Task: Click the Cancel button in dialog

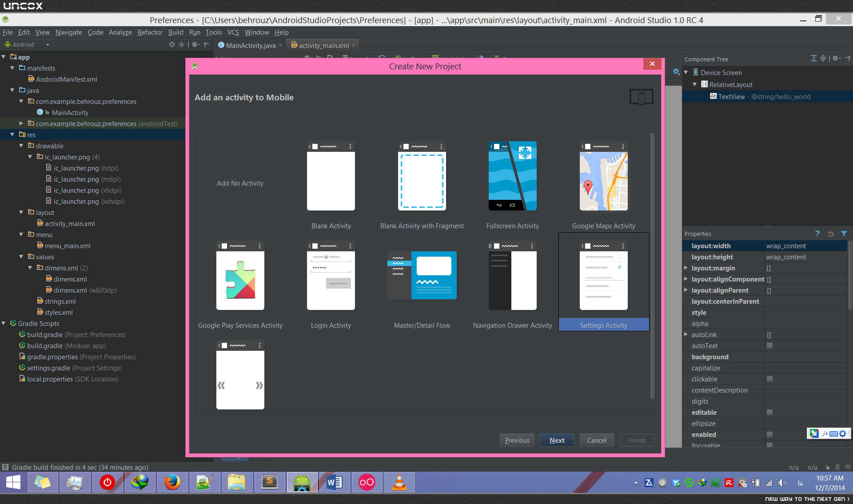Action: coord(597,440)
